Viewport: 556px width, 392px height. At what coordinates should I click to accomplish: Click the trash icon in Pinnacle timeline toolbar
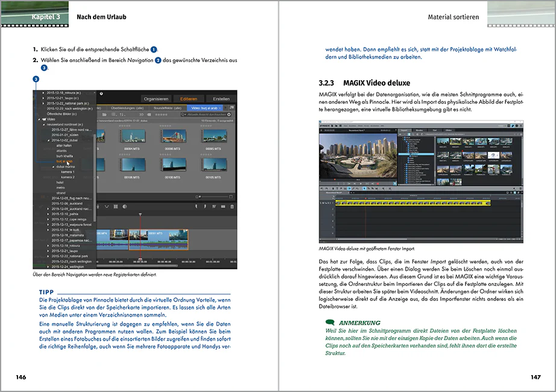pyautogui.click(x=232, y=206)
